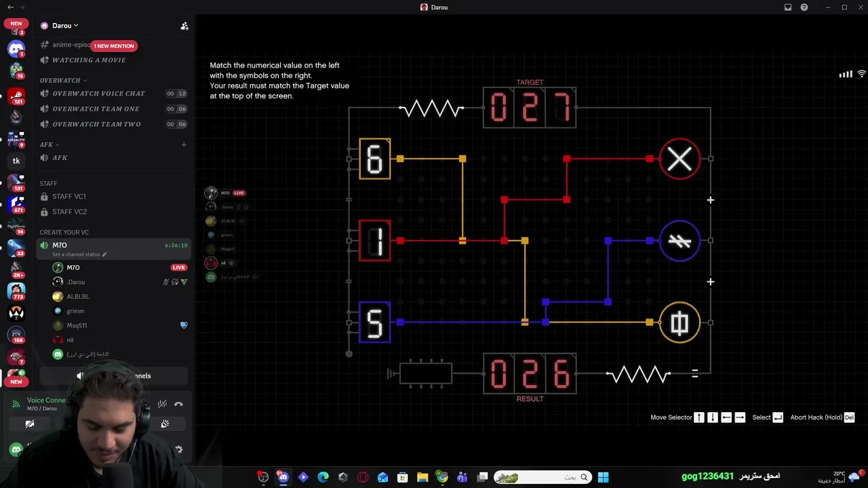Screen dimensions: 868x488
Task: Select the yellow number 6 node
Action: pyautogui.click(x=375, y=159)
